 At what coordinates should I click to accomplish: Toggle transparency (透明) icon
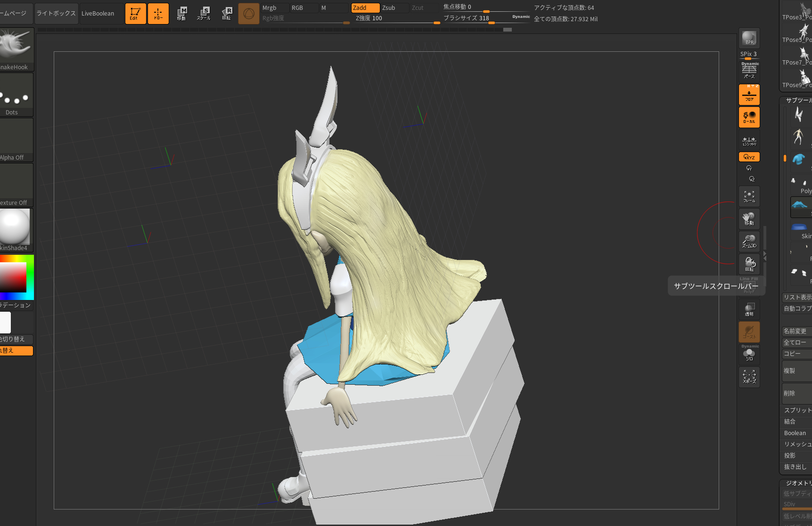pyautogui.click(x=749, y=309)
